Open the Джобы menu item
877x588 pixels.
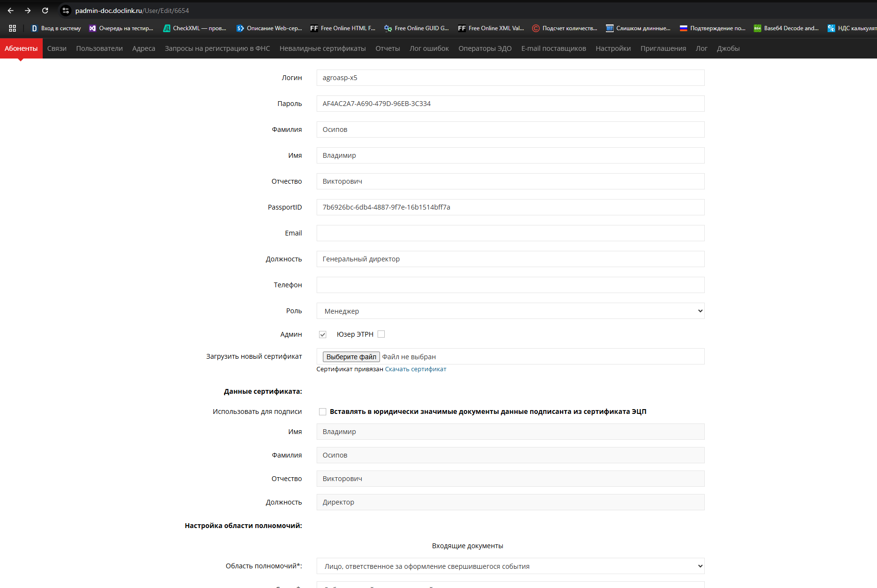728,48
